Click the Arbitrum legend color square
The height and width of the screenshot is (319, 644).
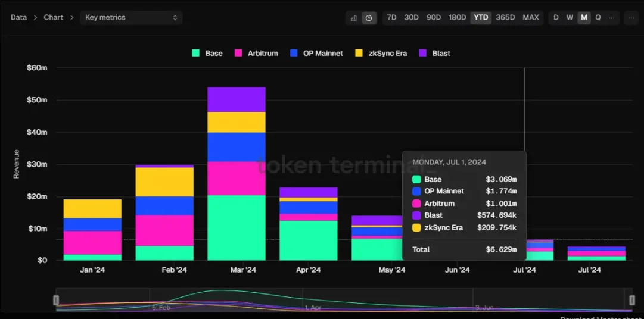[x=238, y=53]
